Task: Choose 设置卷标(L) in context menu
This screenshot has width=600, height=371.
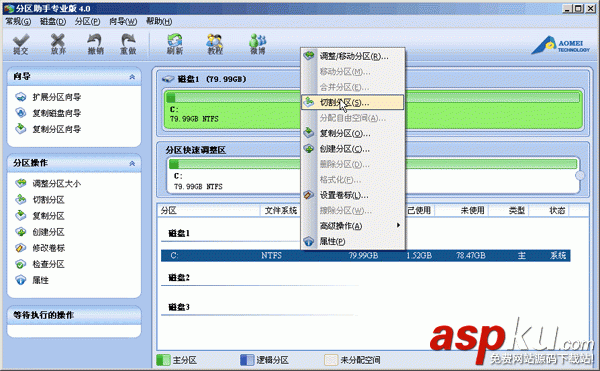Action: 353,195
